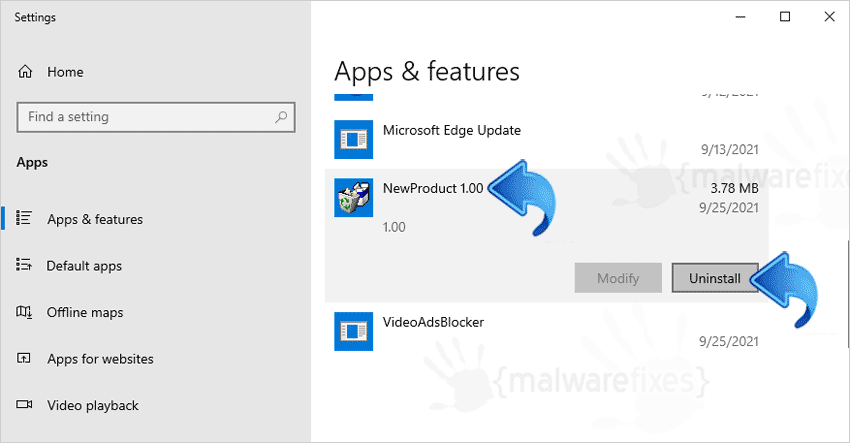The height and width of the screenshot is (443, 850).
Task: Click the 1.00 version number
Action: (x=394, y=227)
